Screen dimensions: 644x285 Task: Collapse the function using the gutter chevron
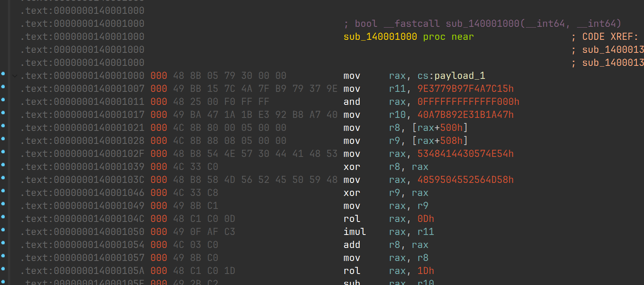point(15,76)
